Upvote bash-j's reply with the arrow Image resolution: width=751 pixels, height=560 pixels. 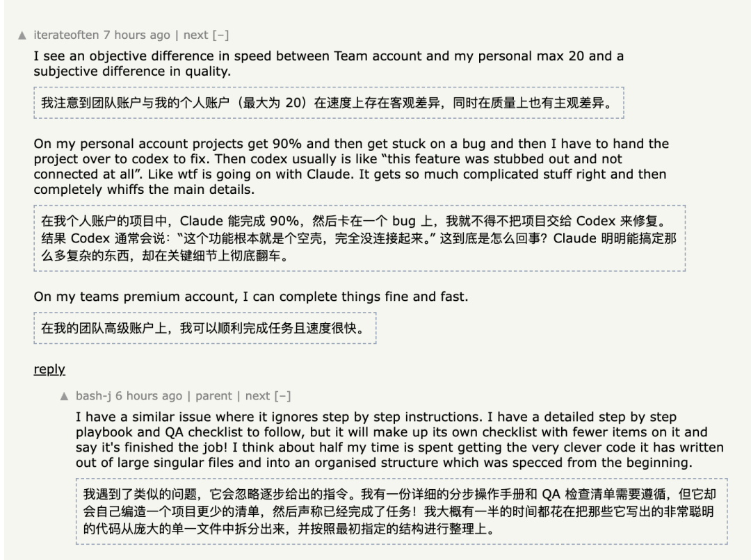click(x=65, y=396)
